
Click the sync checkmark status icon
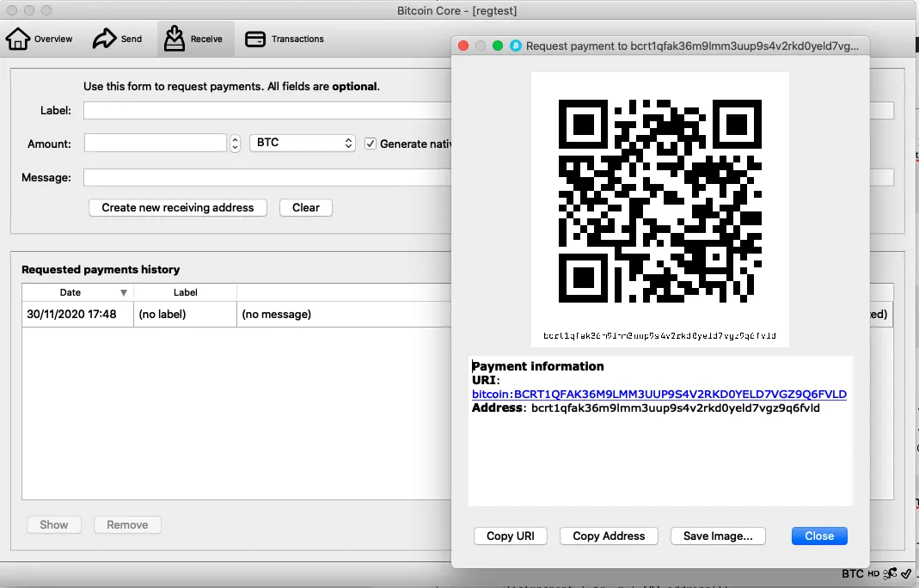(x=906, y=573)
